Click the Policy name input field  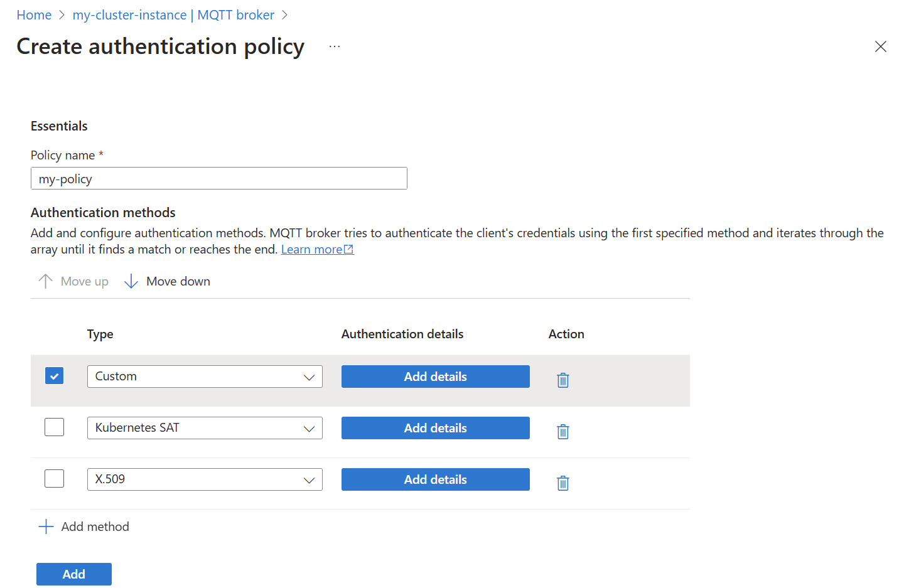pyautogui.click(x=218, y=178)
